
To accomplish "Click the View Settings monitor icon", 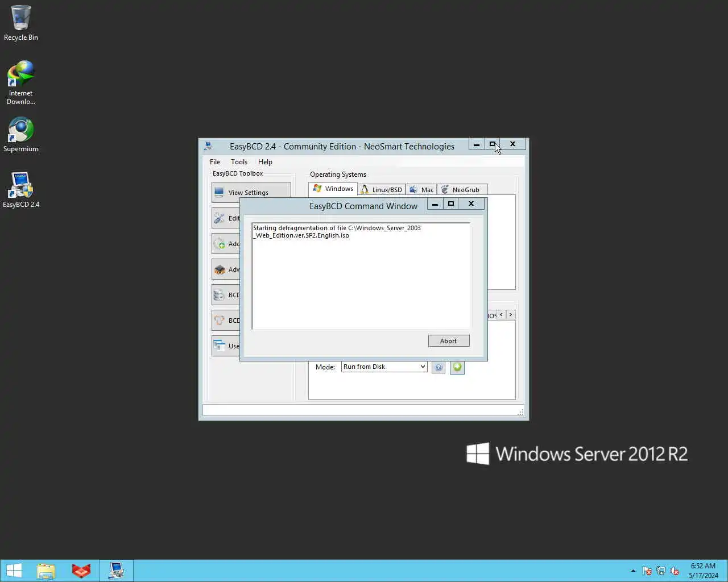I will (x=220, y=193).
